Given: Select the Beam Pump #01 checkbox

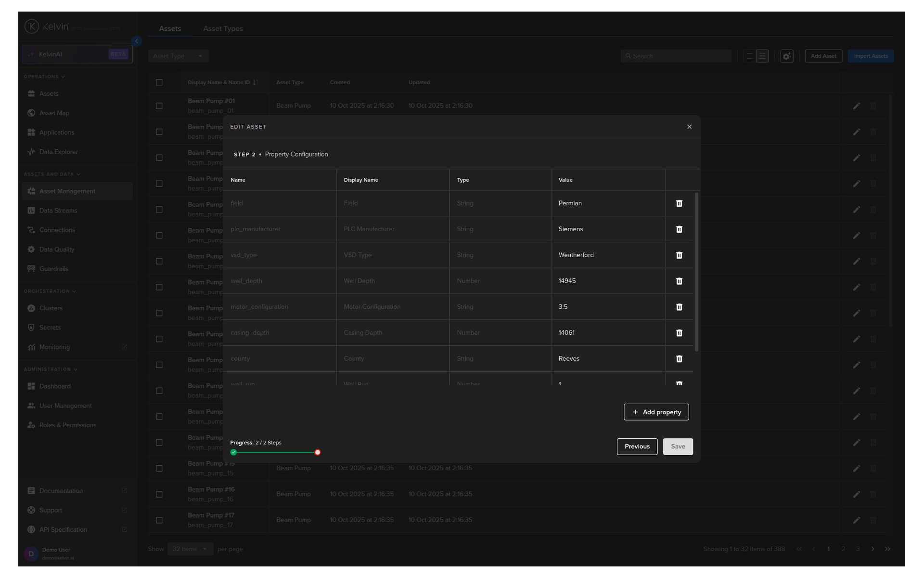Looking at the screenshot, I should click(x=159, y=106).
